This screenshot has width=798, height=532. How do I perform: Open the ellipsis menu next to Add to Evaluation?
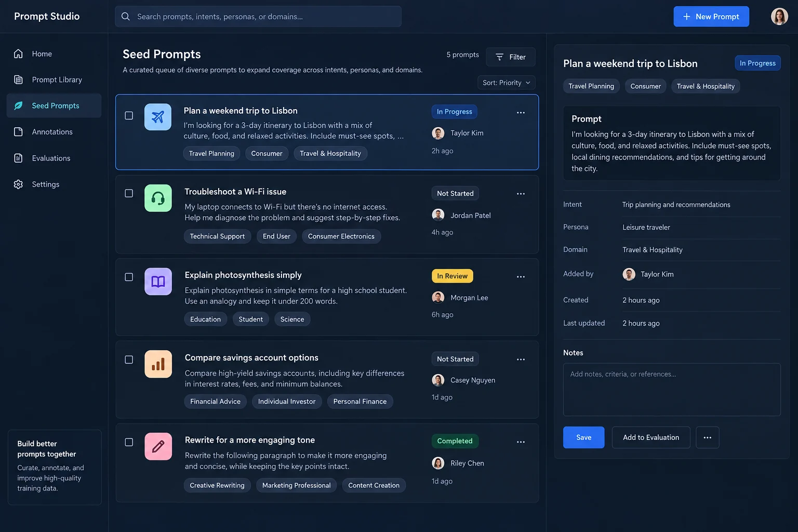708,437
